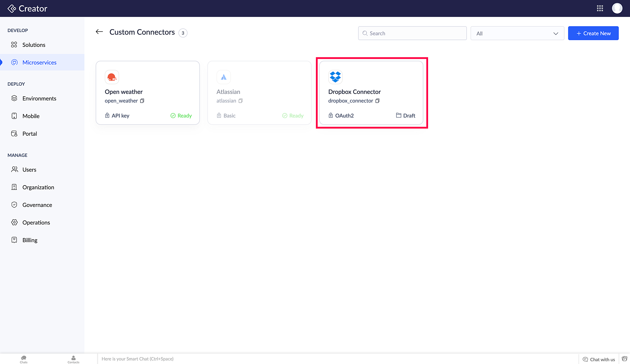Copy the atlassian link name
Viewport: 630px width, 364px height.
pos(241,101)
